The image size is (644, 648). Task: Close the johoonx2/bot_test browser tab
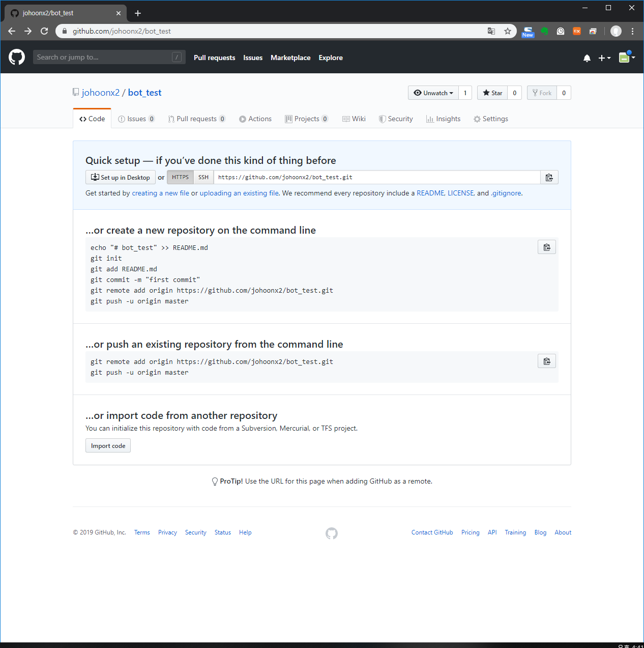click(x=119, y=13)
